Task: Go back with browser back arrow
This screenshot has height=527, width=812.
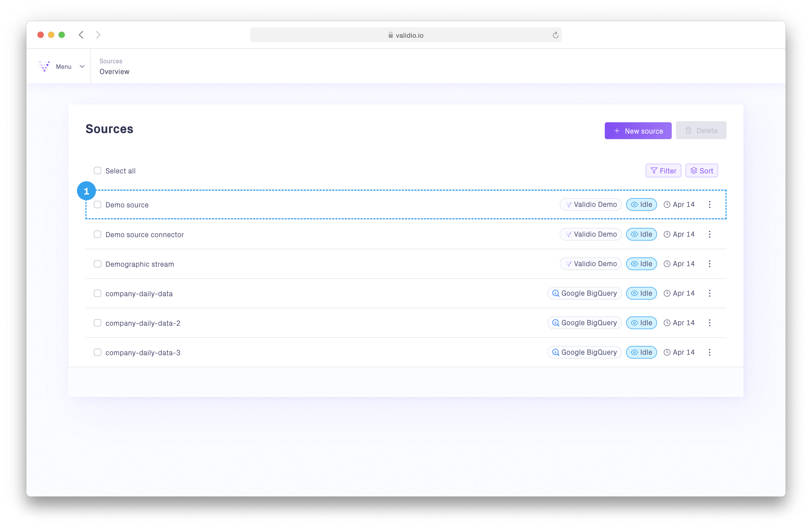Action: pyautogui.click(x=81, y=35)
